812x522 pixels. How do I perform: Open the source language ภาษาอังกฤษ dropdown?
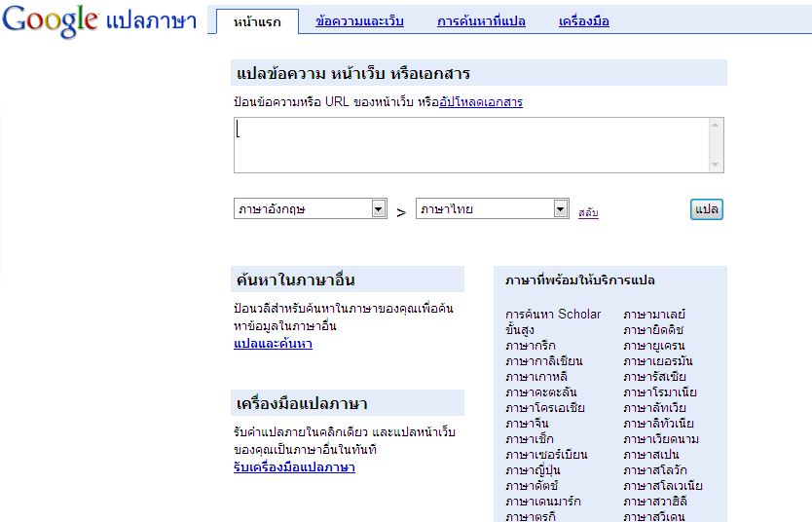coord(311,208)
